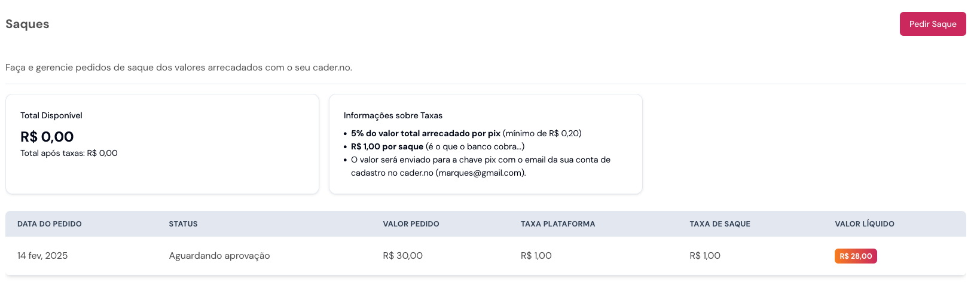The image size is (980, 294).
Task: Click the R$ 28,00 net value badge
Action: coord(855,256)
